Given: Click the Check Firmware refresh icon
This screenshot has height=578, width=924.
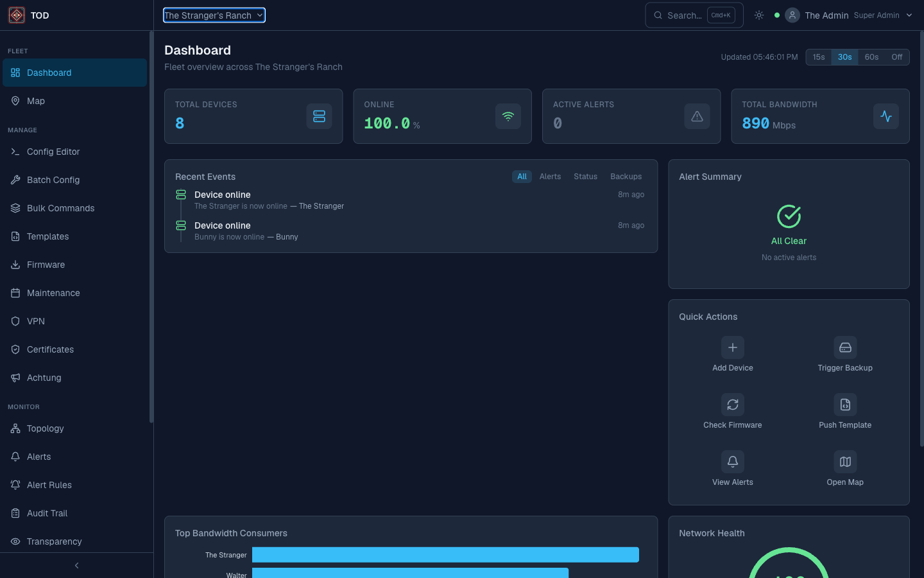Looking at the screenshot, I should tap(732, 405).
